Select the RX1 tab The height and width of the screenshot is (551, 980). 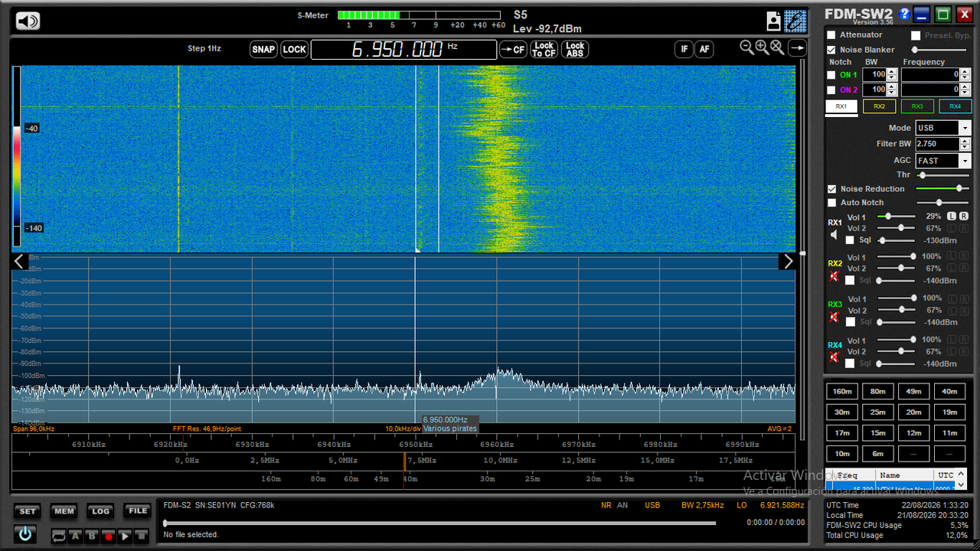841,106
